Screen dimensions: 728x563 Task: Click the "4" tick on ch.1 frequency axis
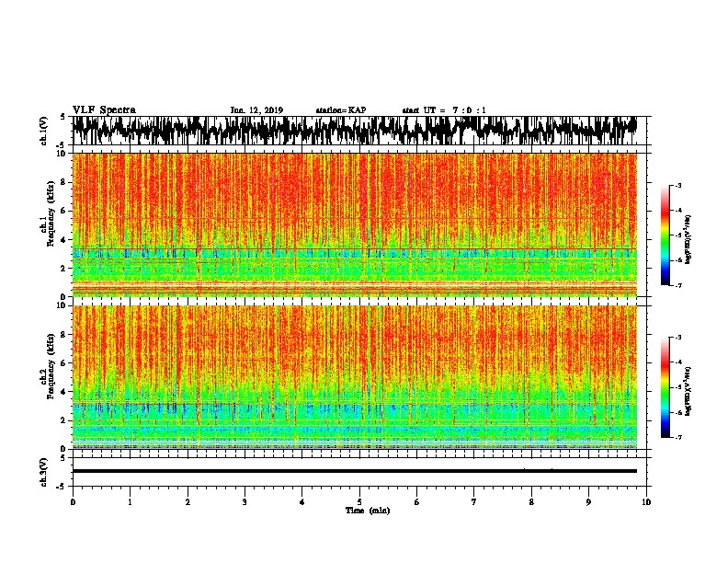63,240
